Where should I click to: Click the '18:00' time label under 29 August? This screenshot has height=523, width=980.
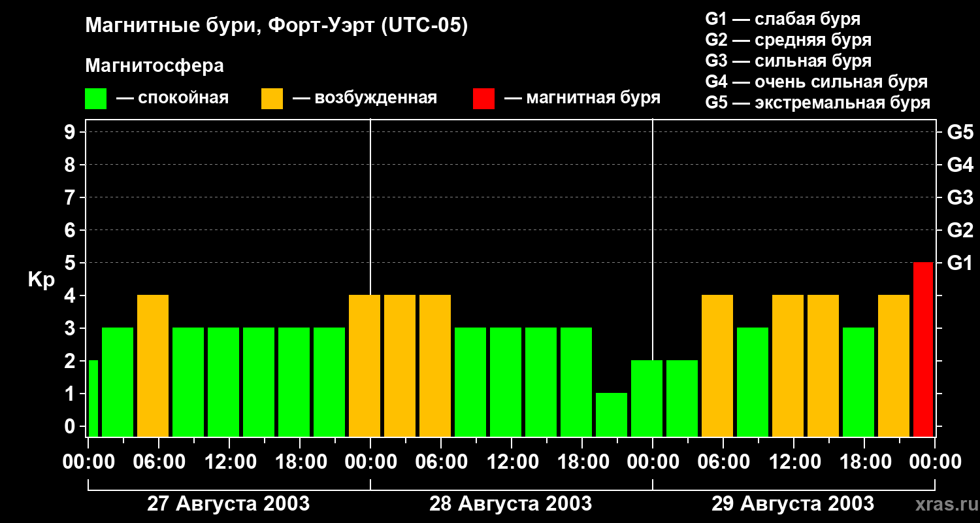tap(864, 462)
